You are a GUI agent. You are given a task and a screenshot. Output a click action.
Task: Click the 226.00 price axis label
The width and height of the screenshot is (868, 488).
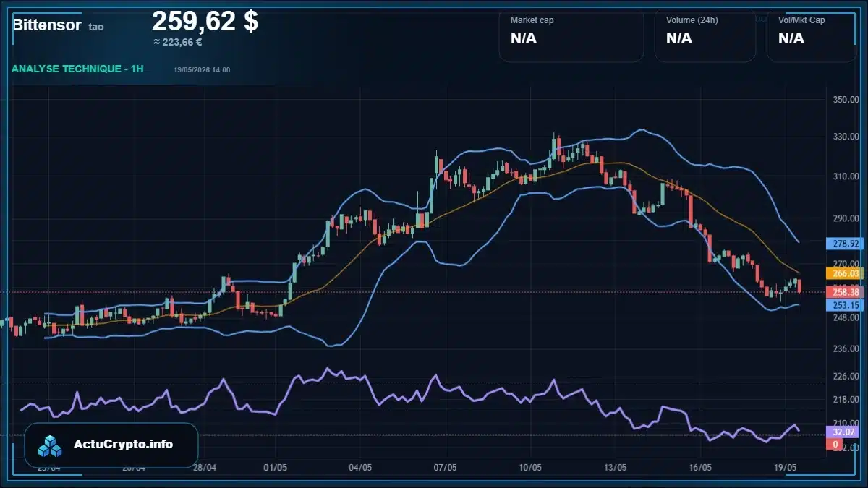pos(845,376)
